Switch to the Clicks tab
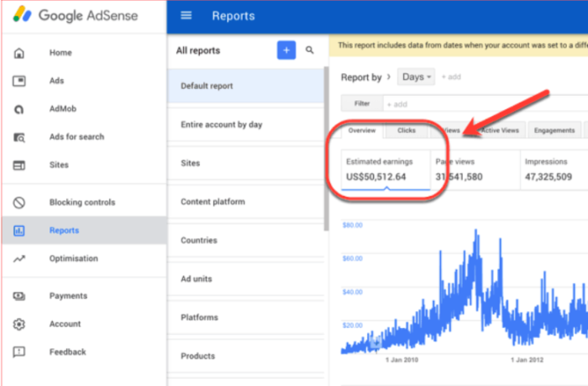 coord(407,131)
